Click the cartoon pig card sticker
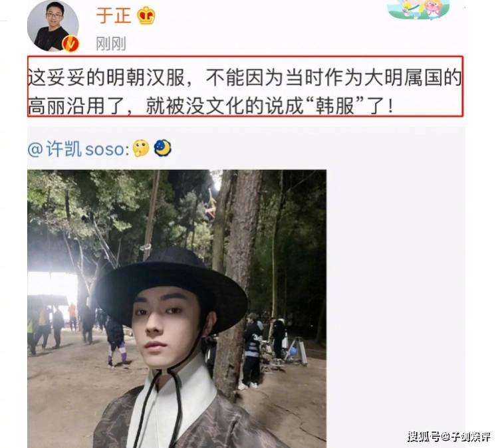Screen dimensions: 500x448 coord(419,9)
